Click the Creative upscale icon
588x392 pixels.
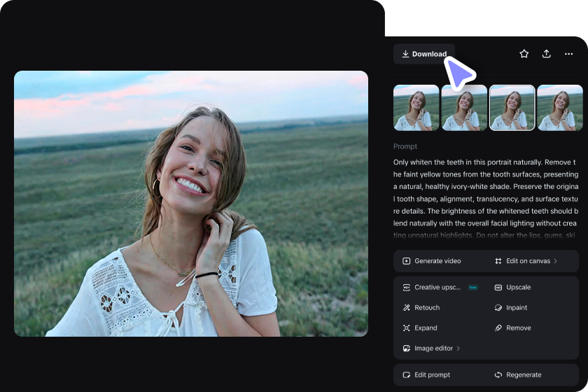pyautogui.click(x=406, y=287)
